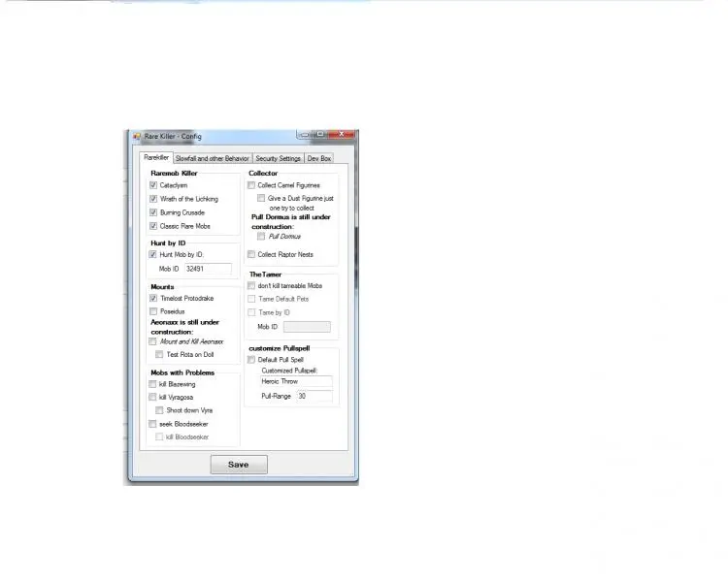Viewport: 728px width, 582px height.
Task: Click the Rare Killer title bar icon
Action: point(135,136)
